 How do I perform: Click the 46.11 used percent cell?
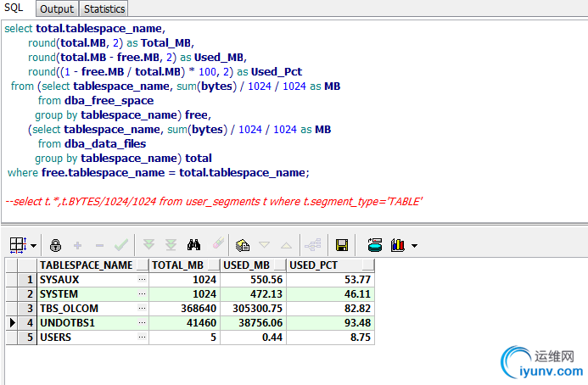[331, 294]
